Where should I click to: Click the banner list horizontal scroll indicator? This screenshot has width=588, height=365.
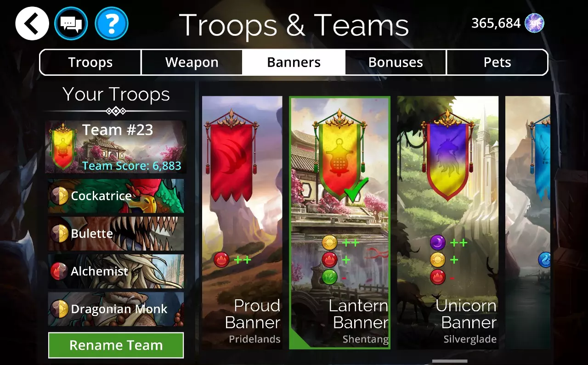[x=450, y=361]
